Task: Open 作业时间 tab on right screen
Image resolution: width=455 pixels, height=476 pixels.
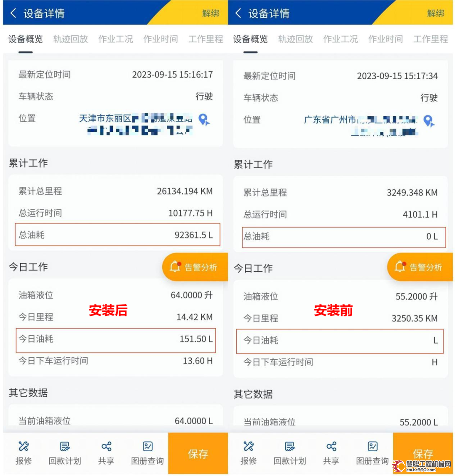Action: 385,39
